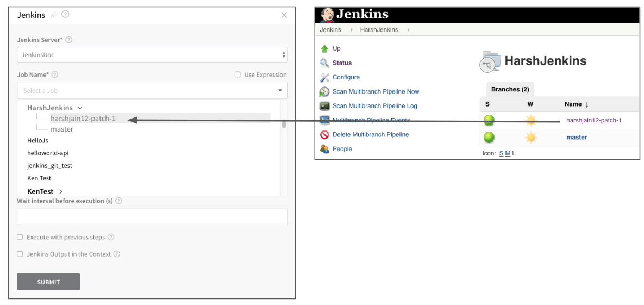Viewport: 644px width, 305px height.
Task: Click the Up green arrow icon
Action: 324,48
